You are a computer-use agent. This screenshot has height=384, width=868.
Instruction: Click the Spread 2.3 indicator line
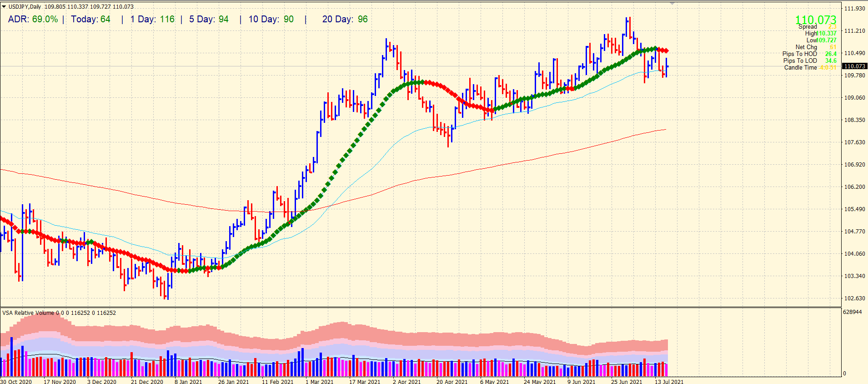click(817, 27)
